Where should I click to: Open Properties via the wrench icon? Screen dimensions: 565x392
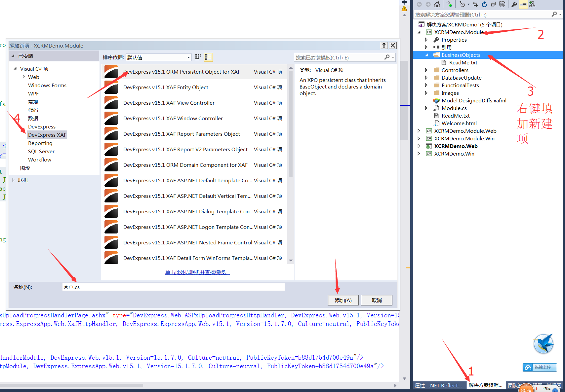(x=514, y=4)
